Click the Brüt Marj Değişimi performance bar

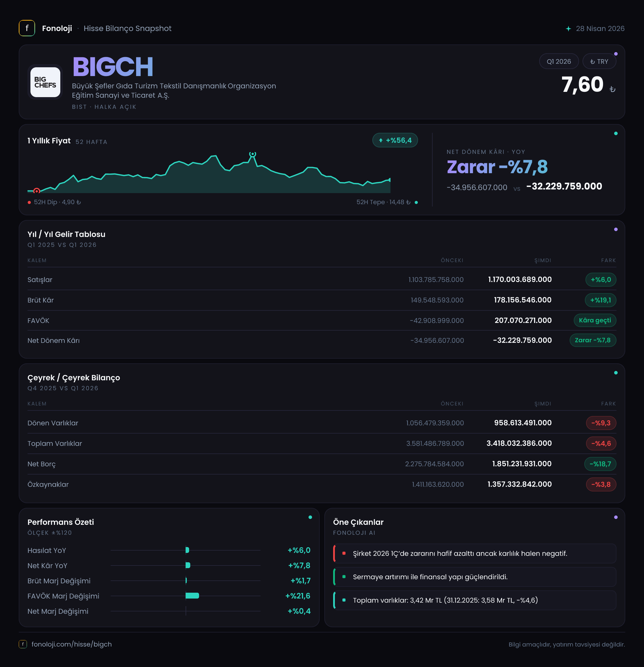[186, 580]
